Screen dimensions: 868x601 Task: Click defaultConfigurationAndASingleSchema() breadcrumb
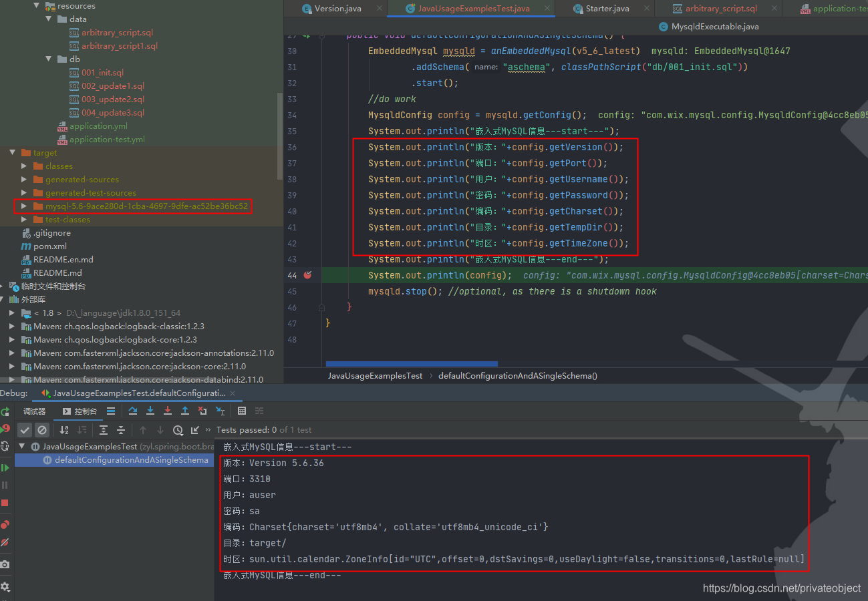518,376
